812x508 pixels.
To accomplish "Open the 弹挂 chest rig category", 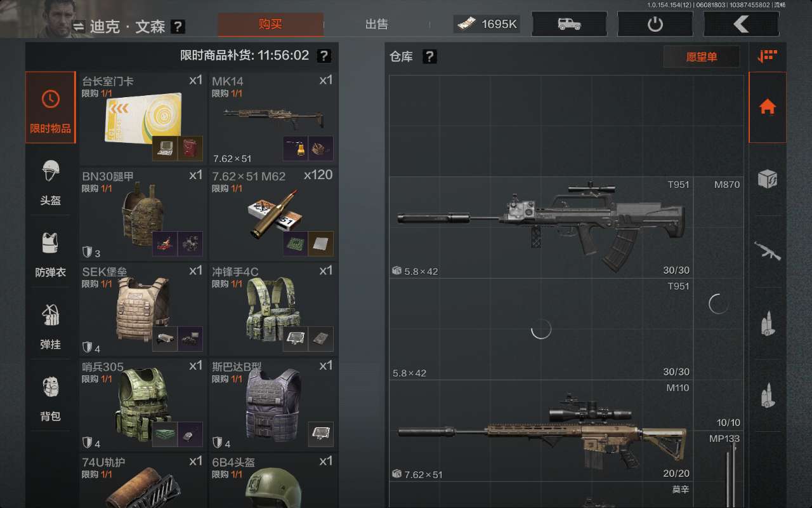I will pyautogui.click(x=51, y=326).
